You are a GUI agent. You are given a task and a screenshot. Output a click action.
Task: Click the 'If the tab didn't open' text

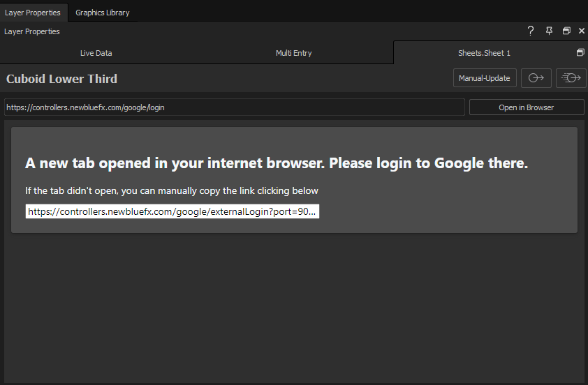(x=172, y=190)
